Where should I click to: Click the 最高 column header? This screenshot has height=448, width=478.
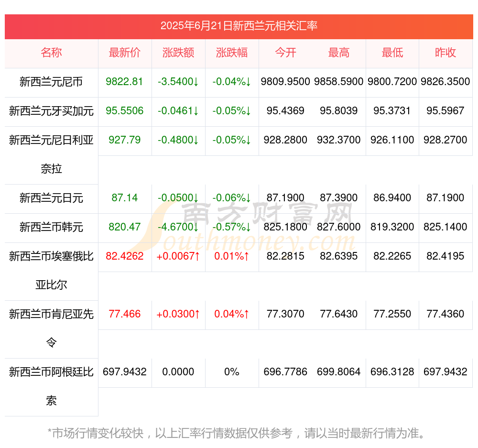pyautogui.click(x=339, y=53)
